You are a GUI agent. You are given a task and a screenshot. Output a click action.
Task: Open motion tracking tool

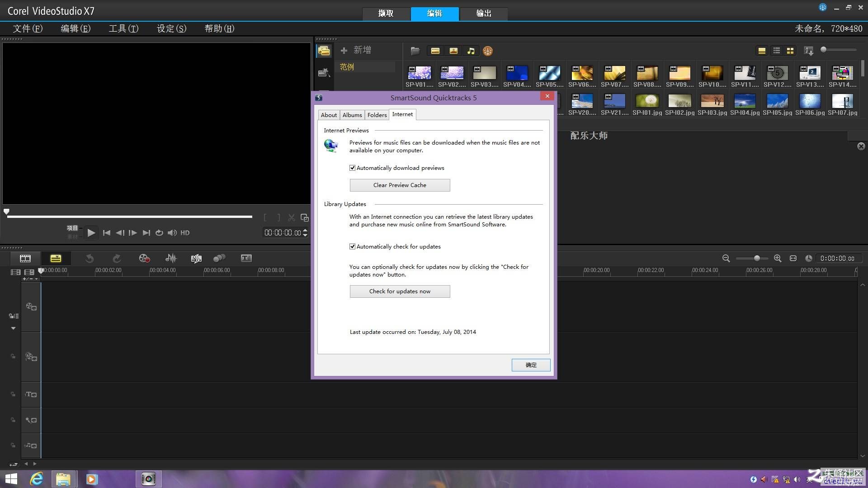[219, 258]
